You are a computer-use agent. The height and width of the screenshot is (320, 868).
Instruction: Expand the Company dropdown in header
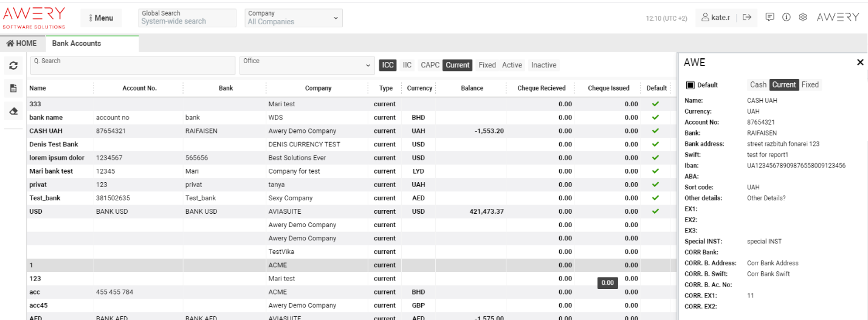294,18
